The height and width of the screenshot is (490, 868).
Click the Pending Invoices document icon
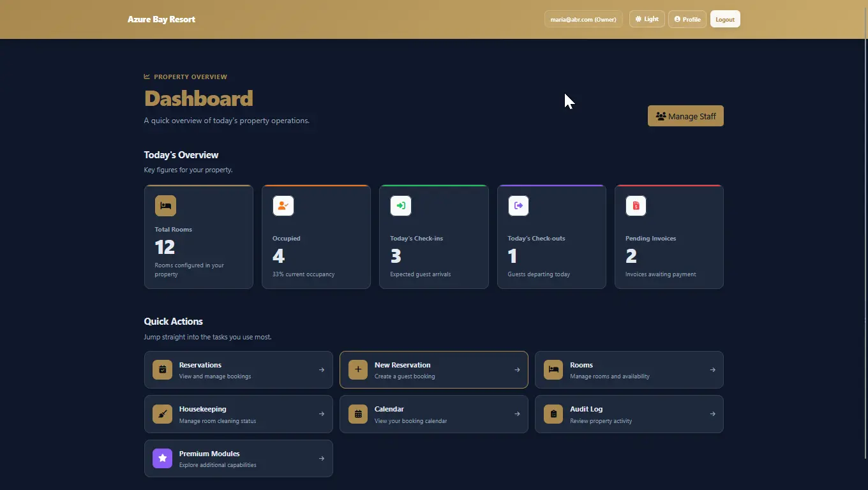coord(636,205)
